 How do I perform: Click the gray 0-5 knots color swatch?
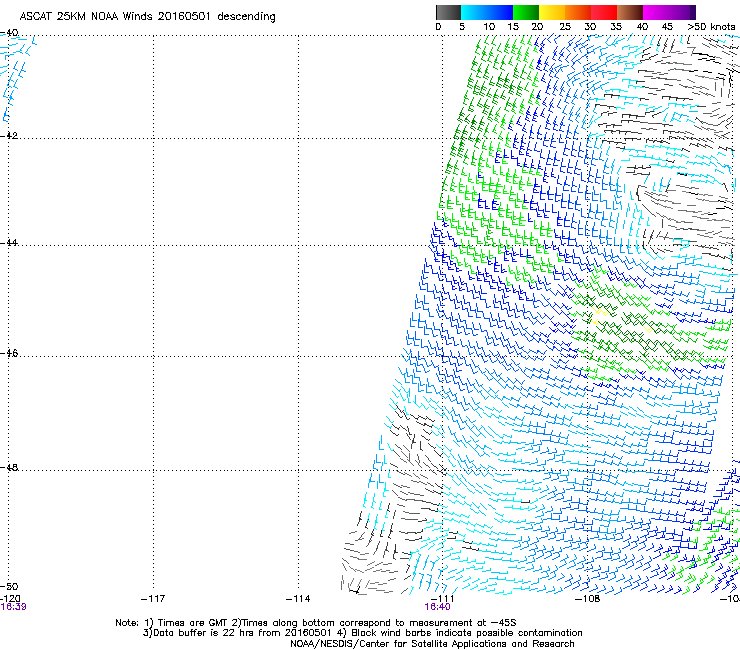pos(448,12)
